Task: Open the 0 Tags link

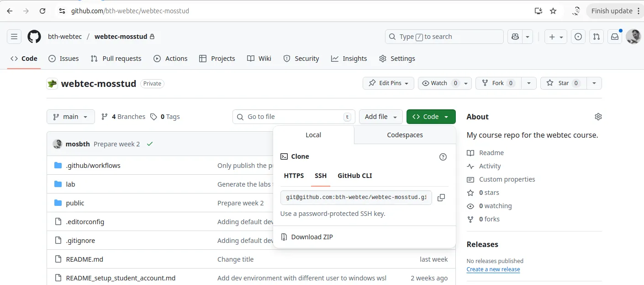Action: [165, 117]
